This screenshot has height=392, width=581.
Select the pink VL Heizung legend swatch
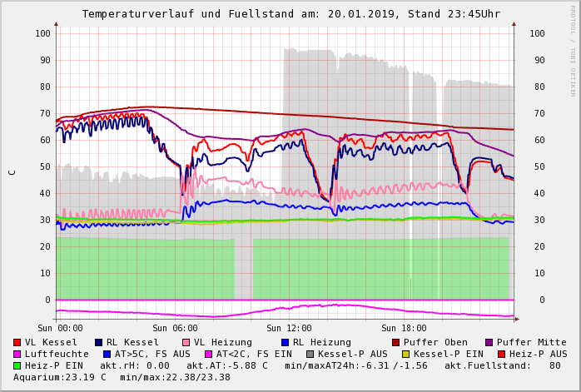[186, 342]
